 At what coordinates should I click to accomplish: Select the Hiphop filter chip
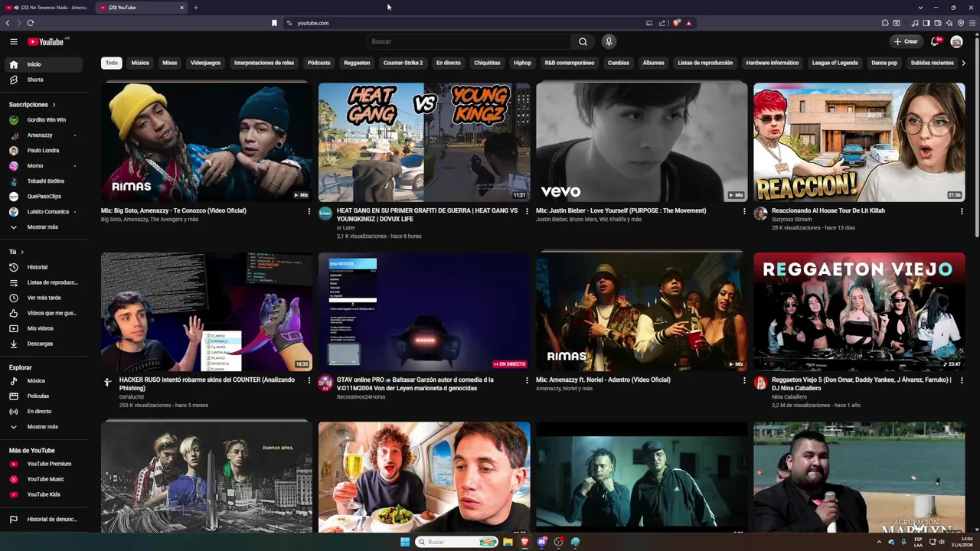tap(522, 63)
